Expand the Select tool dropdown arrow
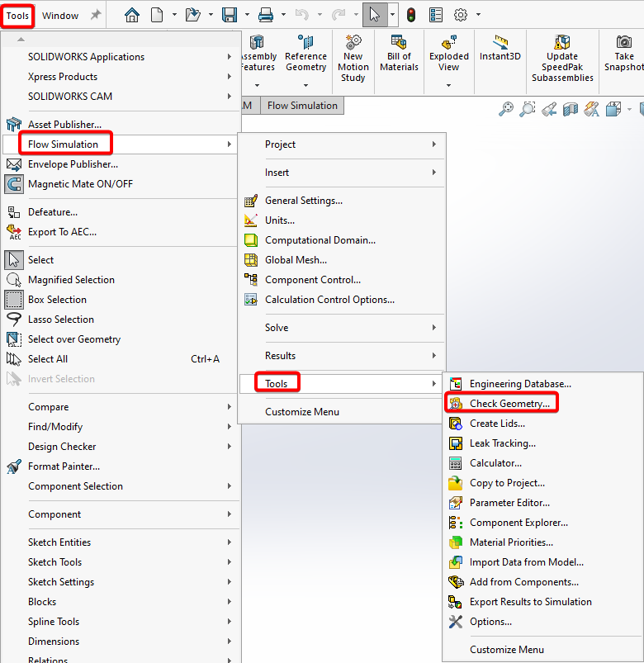644x663 pixels. tap(392, 15)
